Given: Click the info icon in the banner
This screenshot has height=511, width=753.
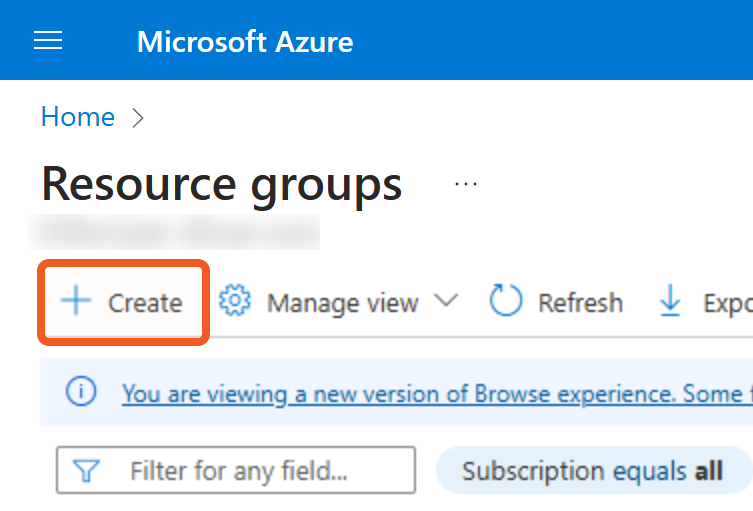Looking at the screenshot, I should click(x=80, y=393).
